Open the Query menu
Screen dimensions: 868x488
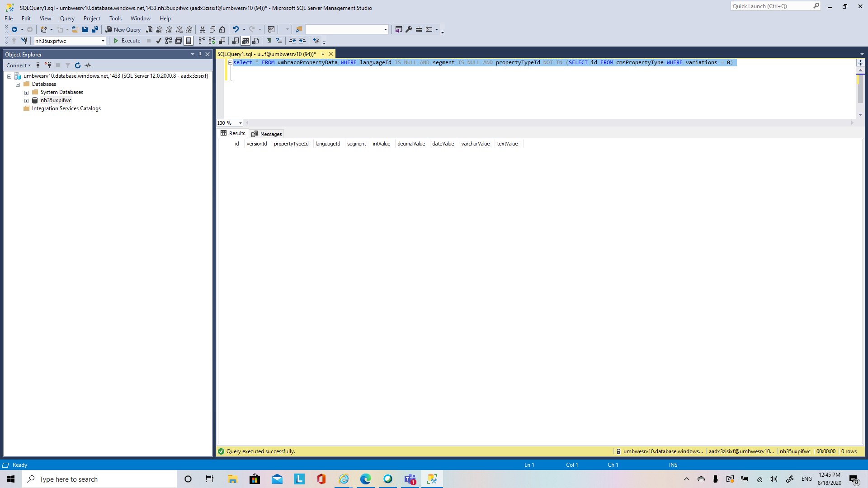click(x=67, y=19)
